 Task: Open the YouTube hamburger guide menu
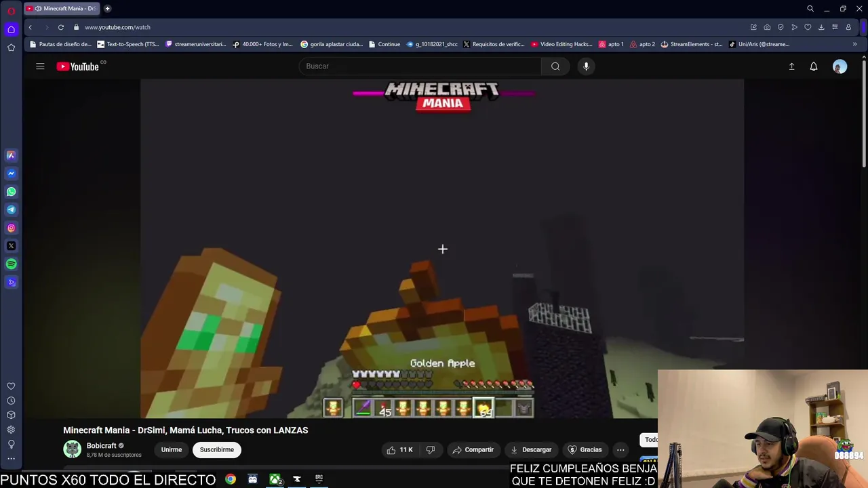tap(40, 66)
